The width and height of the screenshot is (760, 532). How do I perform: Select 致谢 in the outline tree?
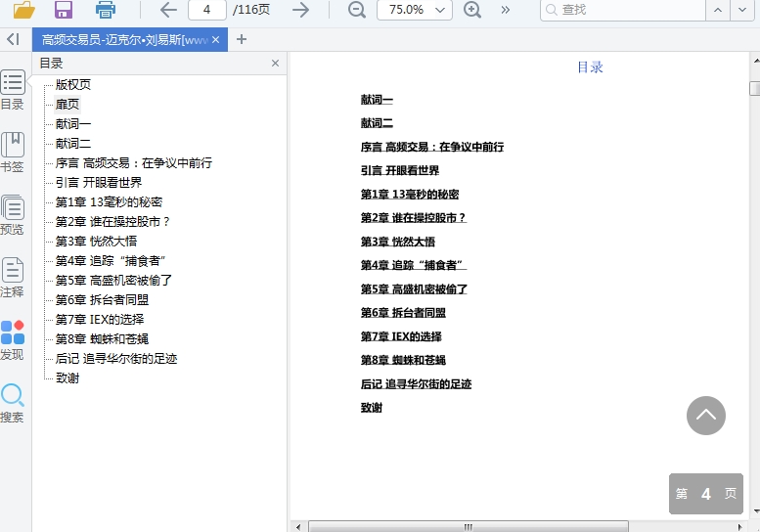click(67, 377)
